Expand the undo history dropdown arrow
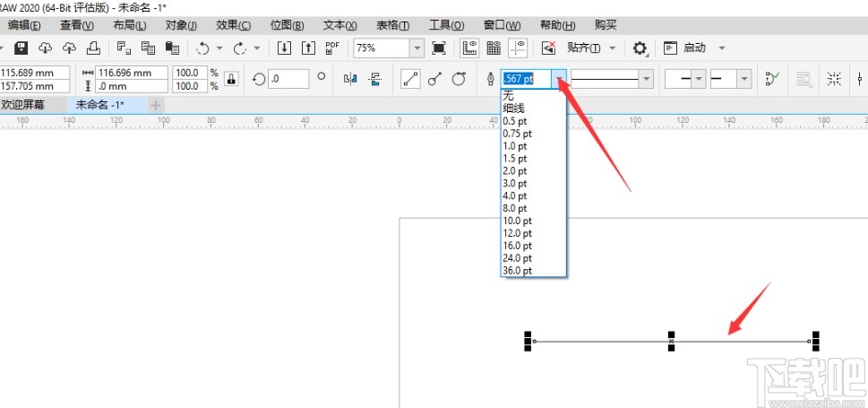Screen dimensions: 868x408 tap(219, 48)
